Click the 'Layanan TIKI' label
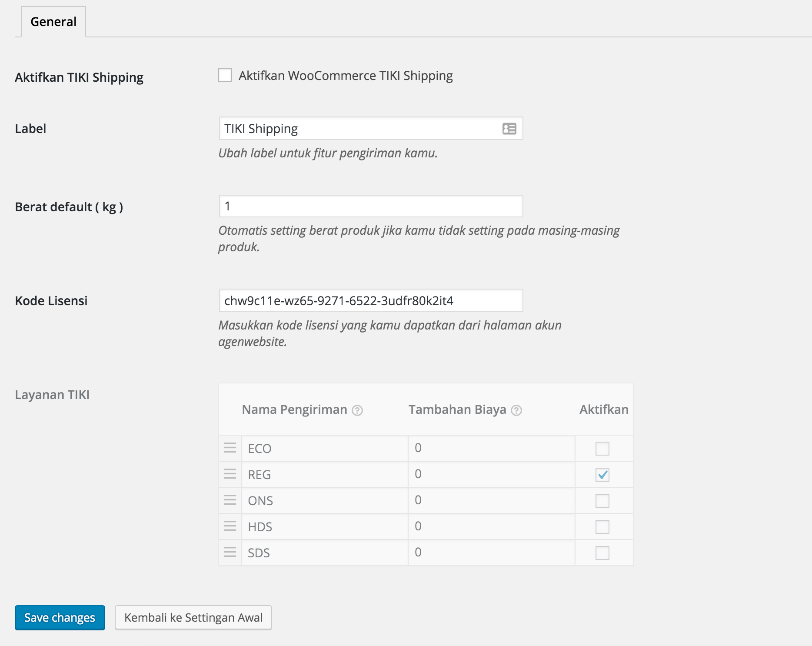 coord(52,395)
